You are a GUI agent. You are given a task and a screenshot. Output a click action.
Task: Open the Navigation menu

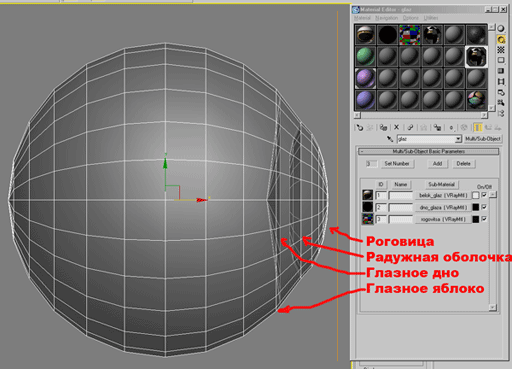click(387, 18)
